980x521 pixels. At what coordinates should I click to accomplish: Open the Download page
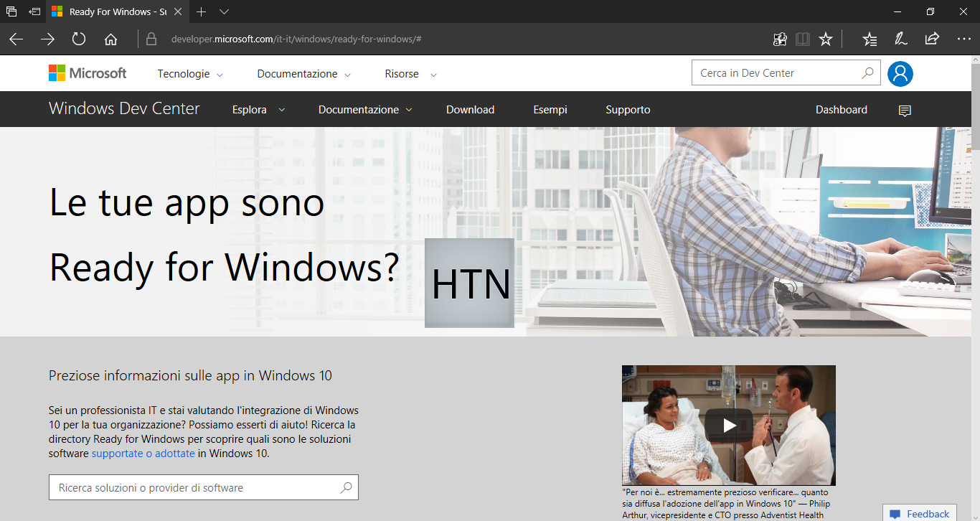pos(470,110)
